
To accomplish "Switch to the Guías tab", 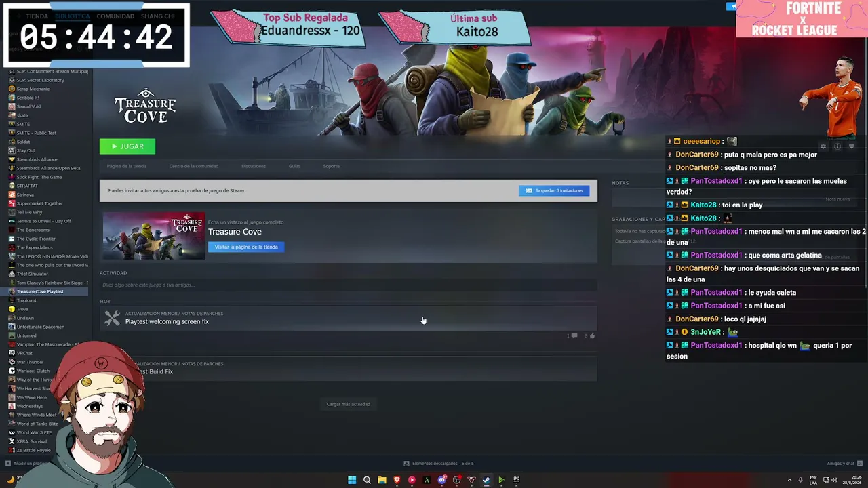I will coord(294,166).
